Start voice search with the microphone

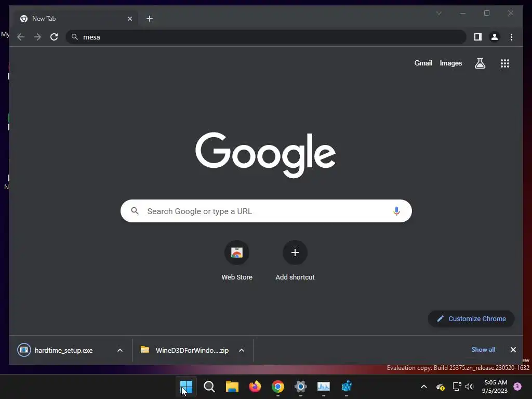pos(396,211)
